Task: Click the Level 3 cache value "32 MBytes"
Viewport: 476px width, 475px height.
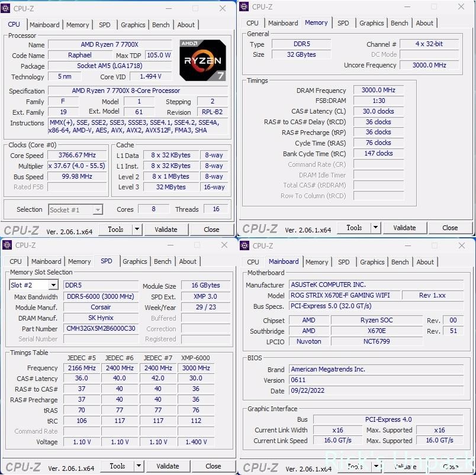Action: [x=171, y=187]
